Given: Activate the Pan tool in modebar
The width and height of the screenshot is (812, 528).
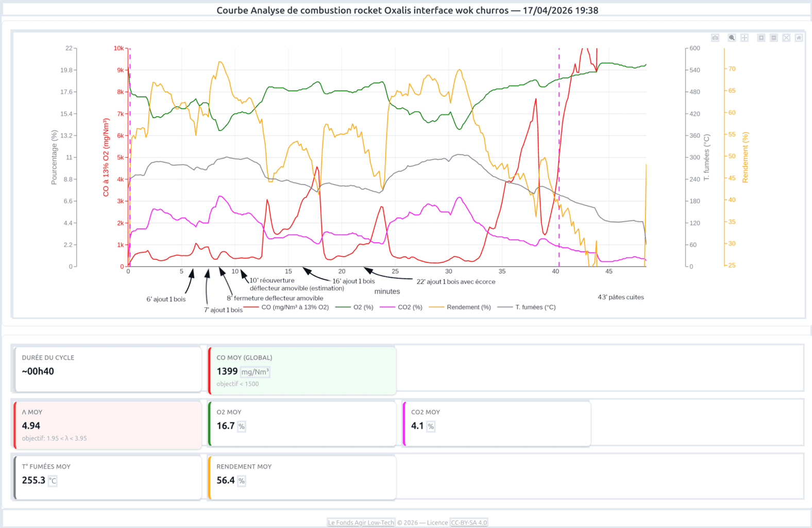Looking at the screenshot, I should (x=745, y=38).
